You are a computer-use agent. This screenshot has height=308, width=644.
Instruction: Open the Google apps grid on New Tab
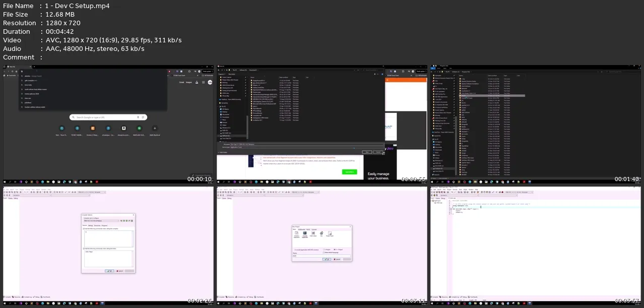tap(203, 82)
